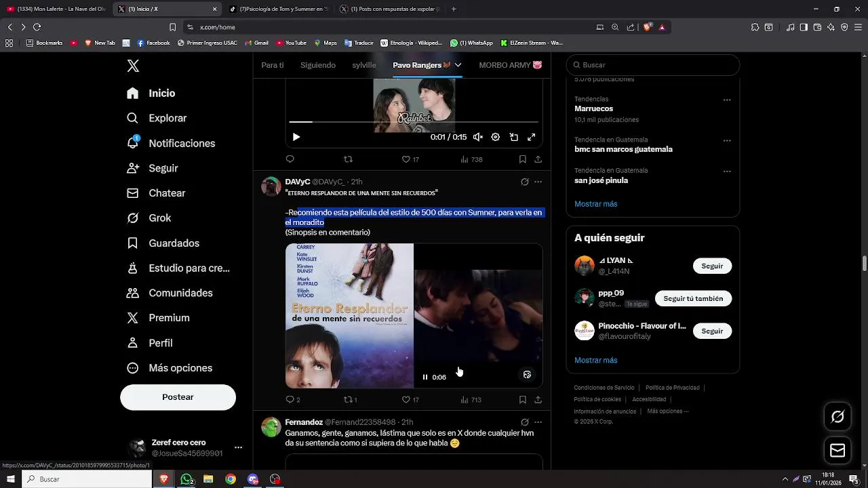
Task: Open Grok explain on DAVyC post
Action: click(524, 182)
